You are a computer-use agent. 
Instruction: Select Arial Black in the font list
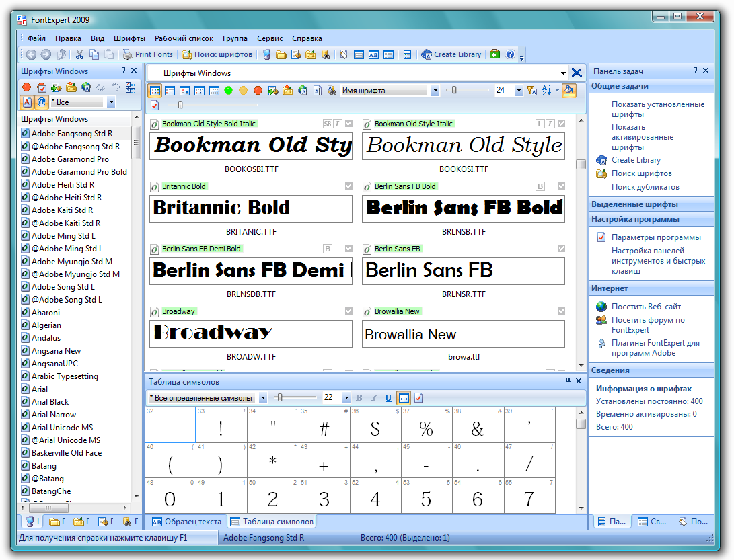(50, 402)
